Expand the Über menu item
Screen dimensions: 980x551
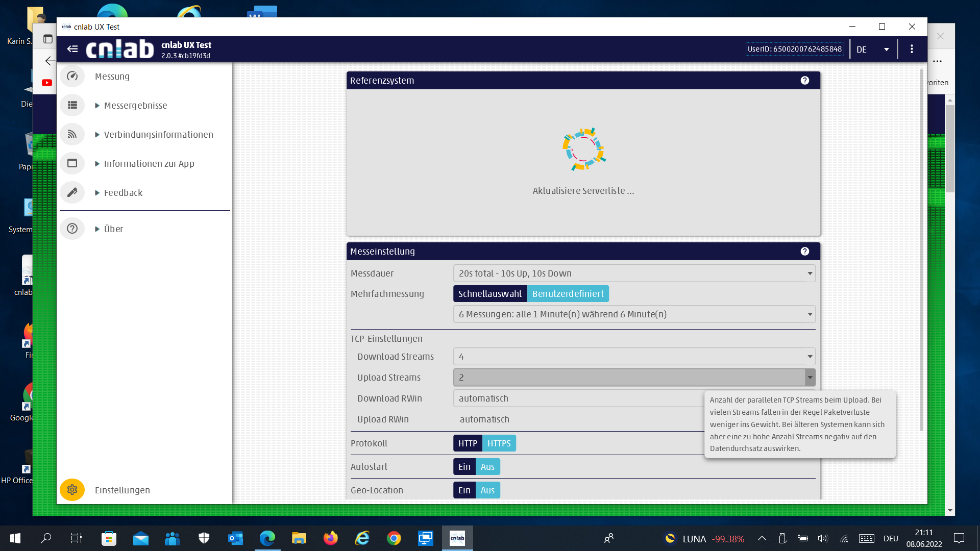tap(113, 229)
